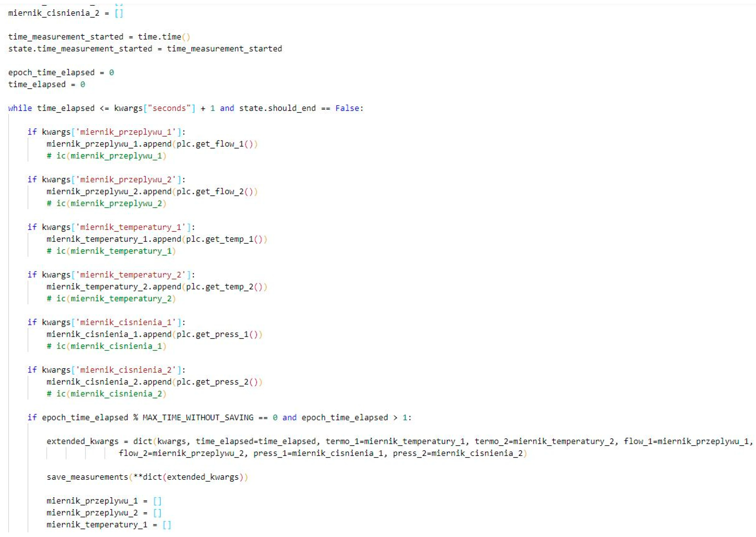Click the extended_kwargs variable being assigned
Screen dimensions: 756x537
[x=82, y=441]
